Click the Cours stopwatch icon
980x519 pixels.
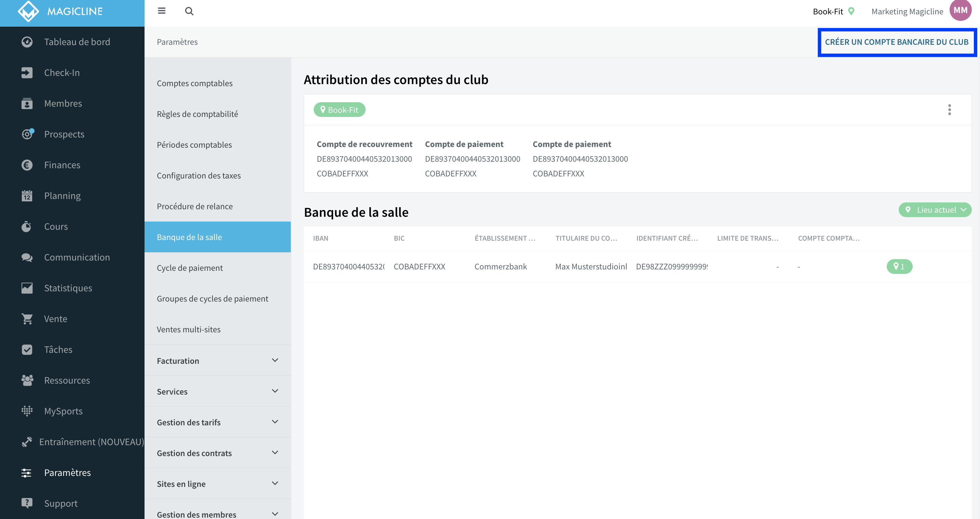click(x=27, y=227)
